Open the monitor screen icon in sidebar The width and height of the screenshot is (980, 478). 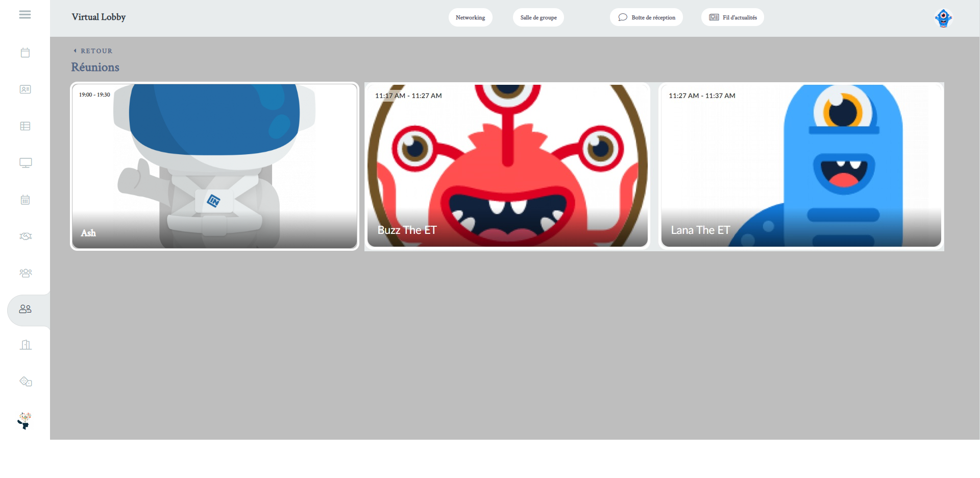pos(26,163)
